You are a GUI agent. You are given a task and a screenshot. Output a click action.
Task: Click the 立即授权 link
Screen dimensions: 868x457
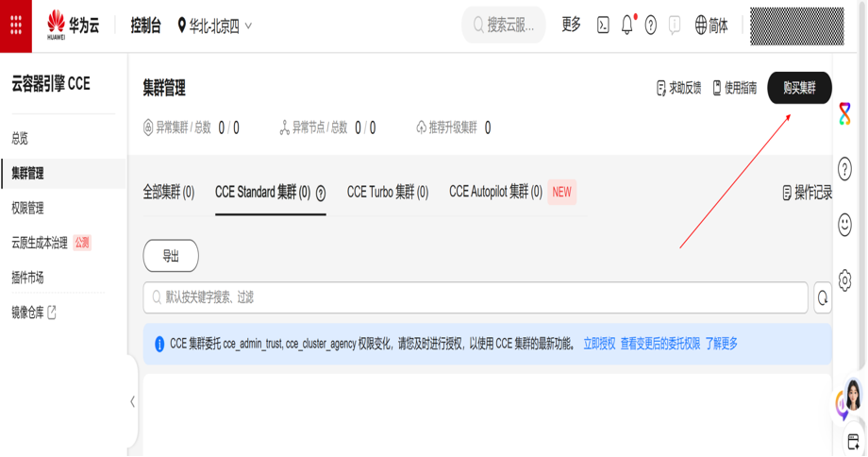point(599,344)
